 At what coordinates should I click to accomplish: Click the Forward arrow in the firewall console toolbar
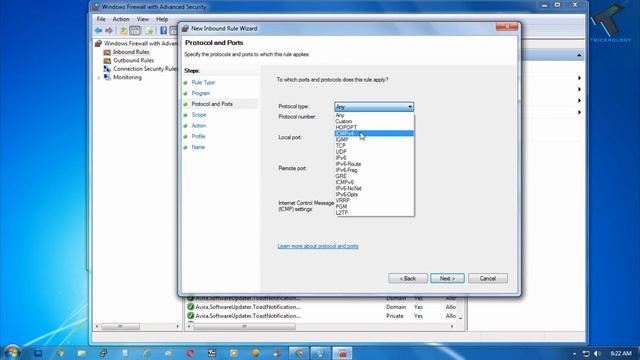click(x=109, y=31)
